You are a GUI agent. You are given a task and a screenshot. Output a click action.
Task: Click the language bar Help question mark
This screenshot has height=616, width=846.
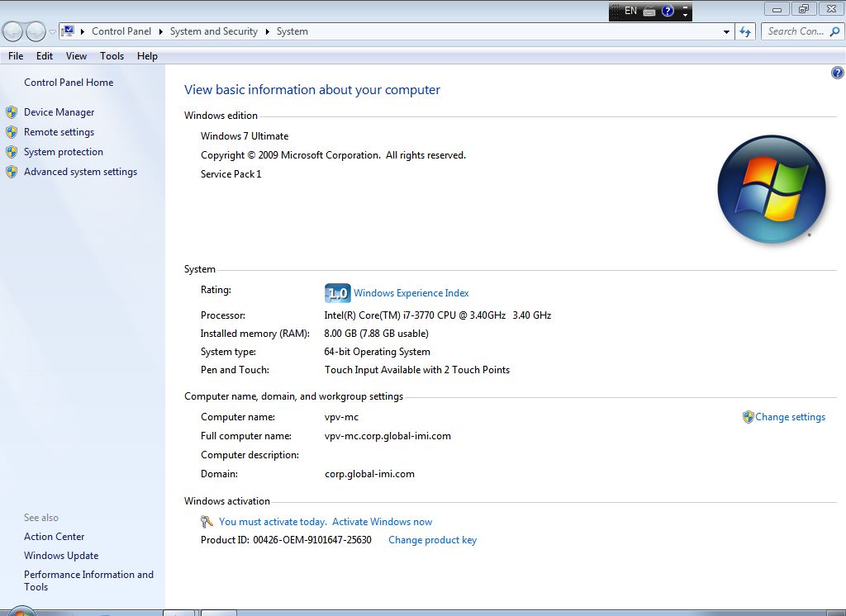pyautogui.click(x=668, y=11)
